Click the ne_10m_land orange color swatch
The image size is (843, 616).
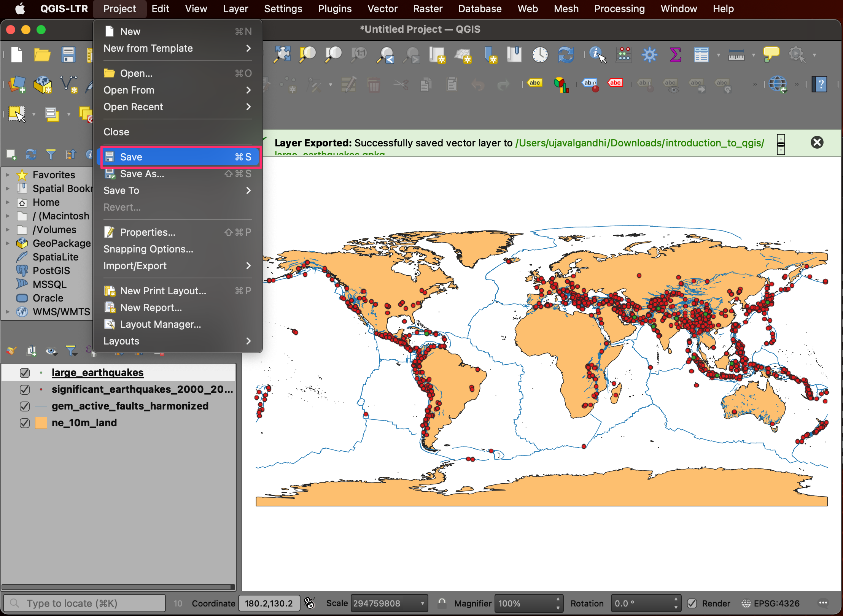tap(41, 423)
